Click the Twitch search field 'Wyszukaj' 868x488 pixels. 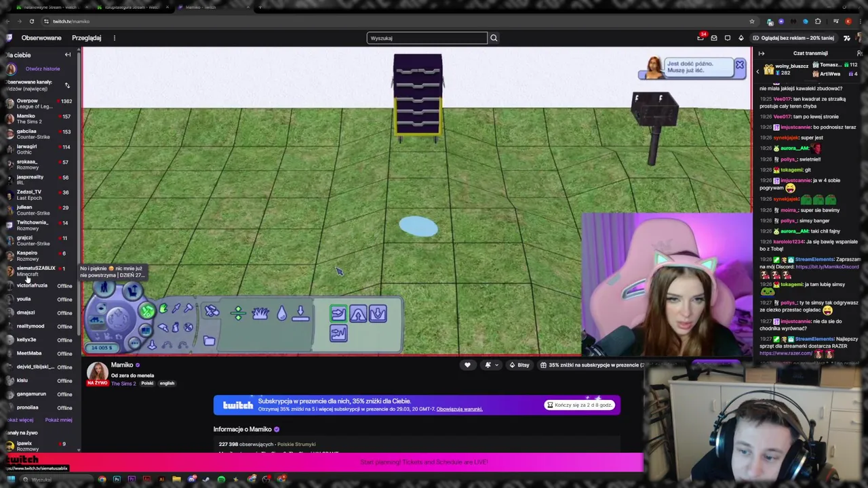tap(427, 38)
